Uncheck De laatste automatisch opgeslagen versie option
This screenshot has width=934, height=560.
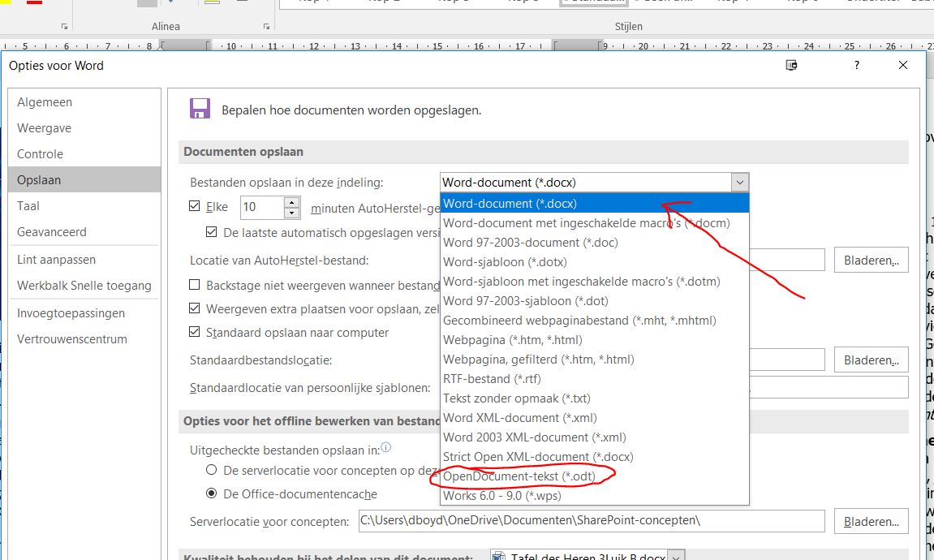tap(212, 232)
